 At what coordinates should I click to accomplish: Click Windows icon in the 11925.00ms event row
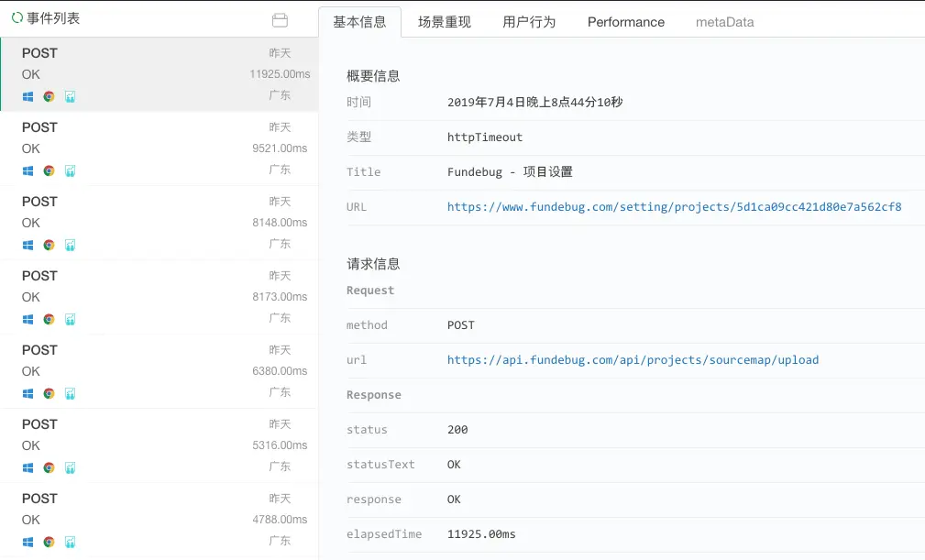point(28,96)
